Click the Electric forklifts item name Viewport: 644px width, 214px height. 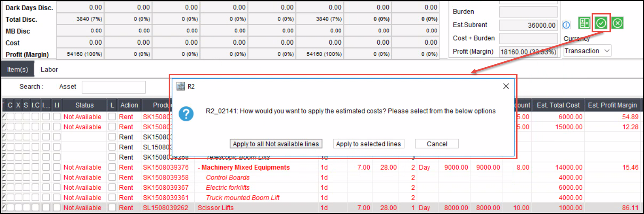coord(228,188)
